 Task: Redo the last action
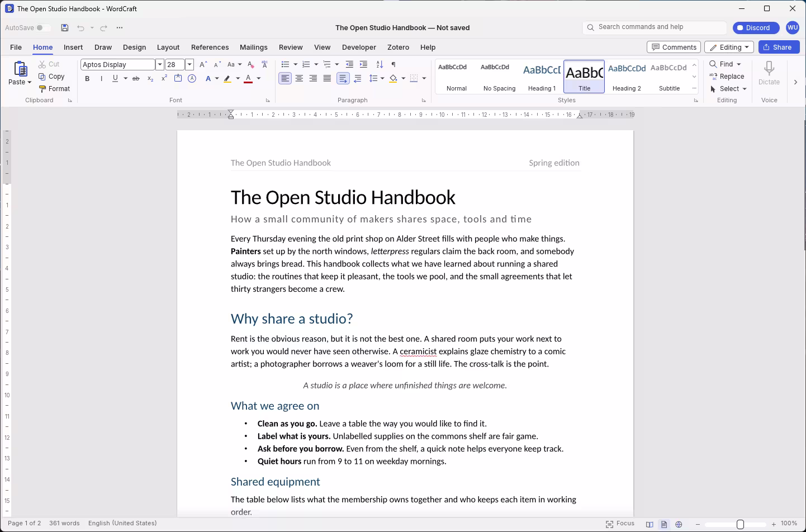click(103, 28)
